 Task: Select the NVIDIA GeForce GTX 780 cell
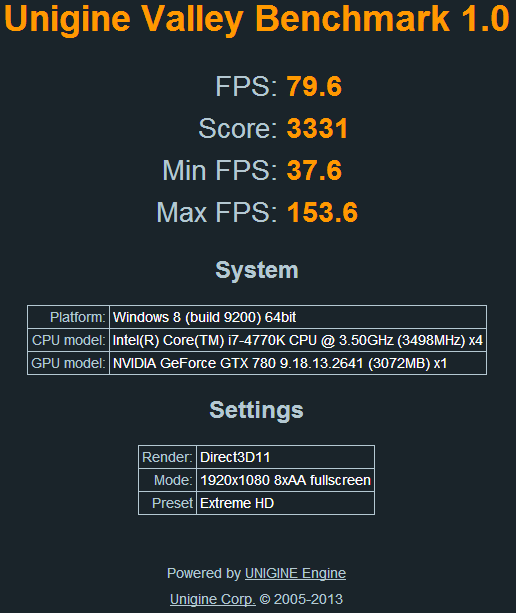click(x=298, y=363)
